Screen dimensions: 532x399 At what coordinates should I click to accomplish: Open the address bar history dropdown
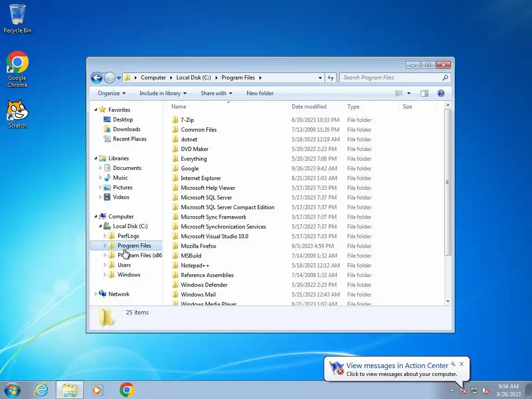pos(320,78)
